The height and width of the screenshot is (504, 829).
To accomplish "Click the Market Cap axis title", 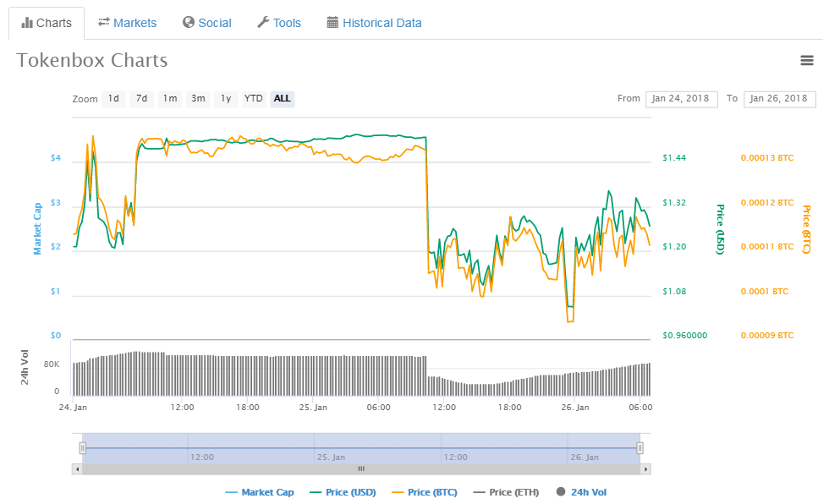I will click(37, 229).
